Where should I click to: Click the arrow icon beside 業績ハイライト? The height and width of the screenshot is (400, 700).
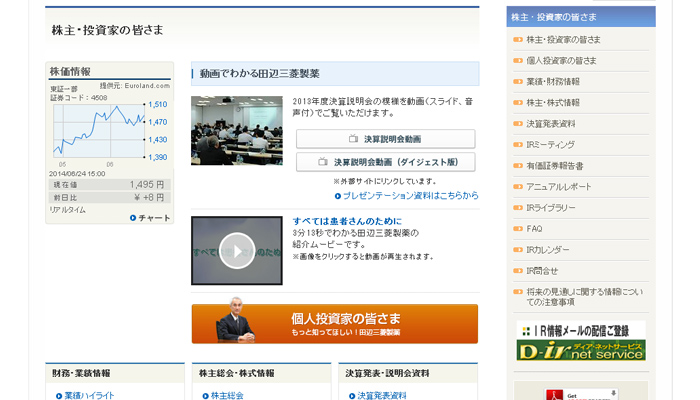59,396
